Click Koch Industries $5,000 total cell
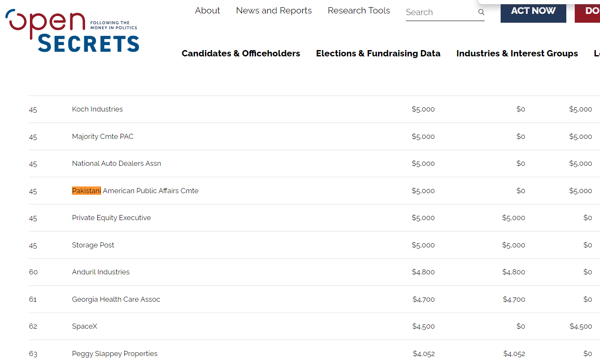The height and width of the screenshot is (364, 600). coord(423,109)
